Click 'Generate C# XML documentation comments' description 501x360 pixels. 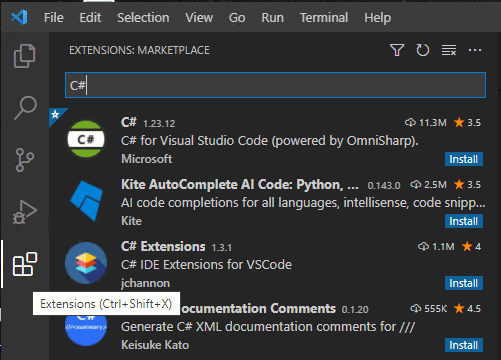point(268,327)
